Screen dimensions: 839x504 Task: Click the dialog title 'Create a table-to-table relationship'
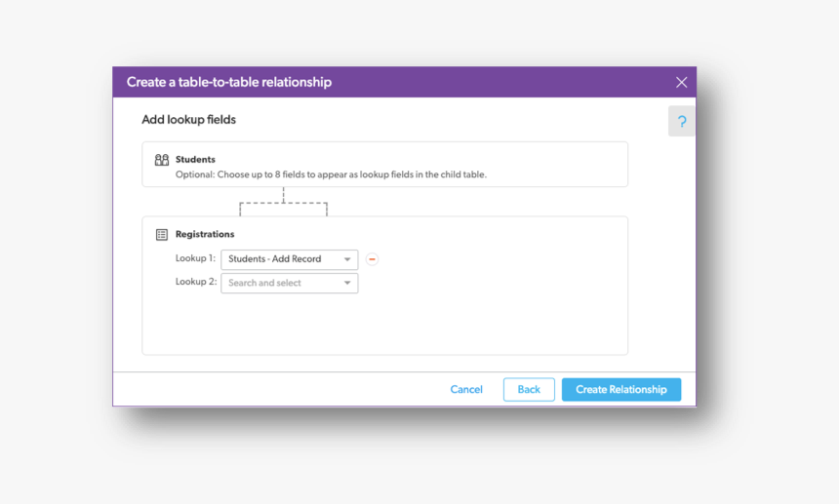[229, 83]
